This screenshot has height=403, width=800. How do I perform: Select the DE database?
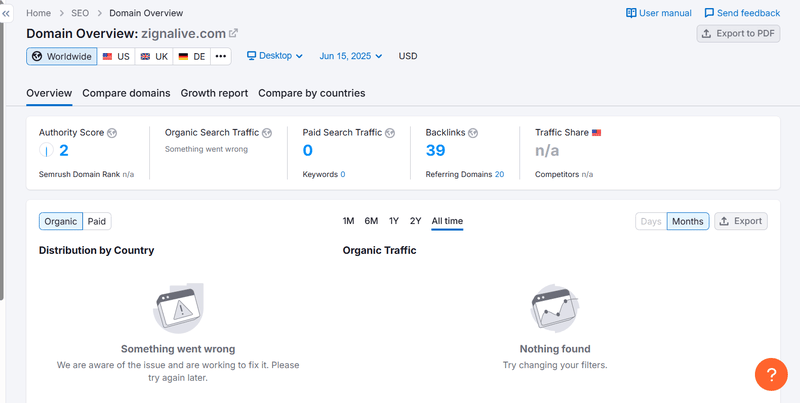tap(192, 56)
